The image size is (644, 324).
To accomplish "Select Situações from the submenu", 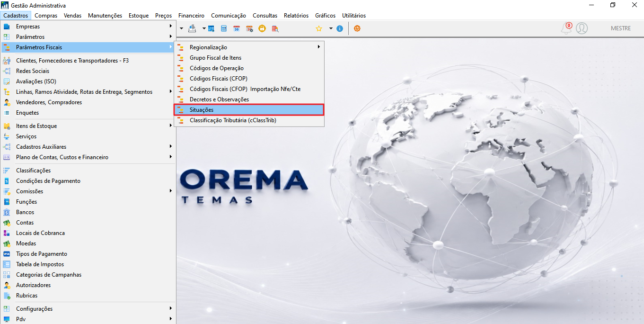I will [249, 110].
